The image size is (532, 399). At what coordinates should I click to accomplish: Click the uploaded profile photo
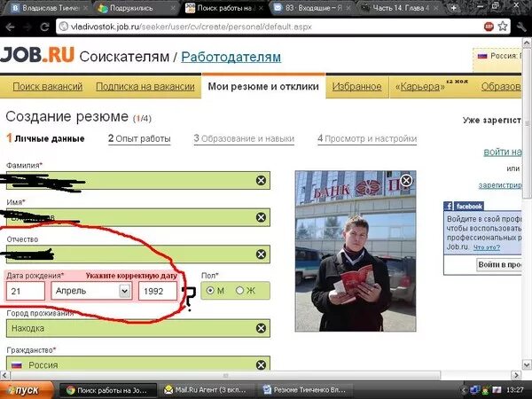356,251
